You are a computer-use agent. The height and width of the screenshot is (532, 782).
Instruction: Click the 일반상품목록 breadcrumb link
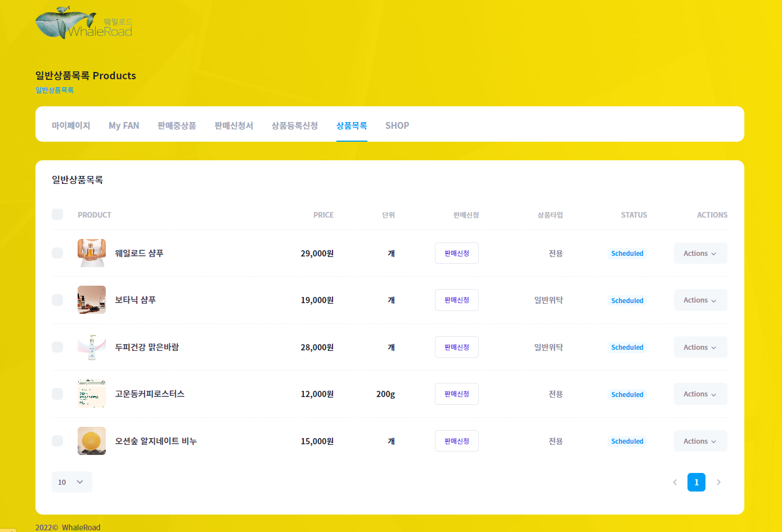[x=55, y=90]
